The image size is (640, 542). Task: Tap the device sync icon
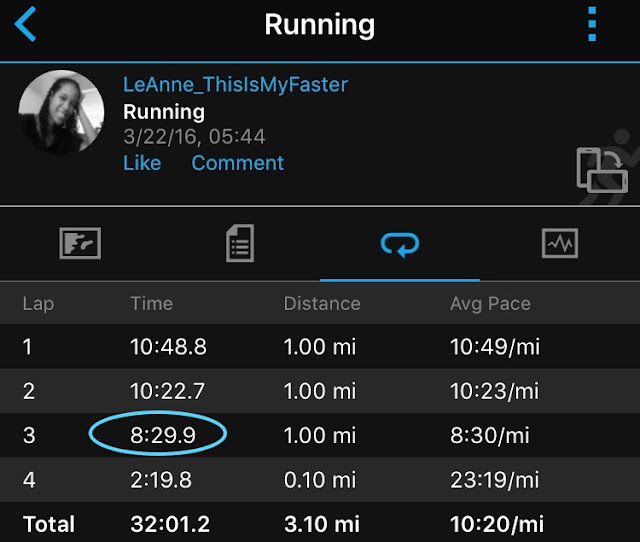(x=602, y=170)
